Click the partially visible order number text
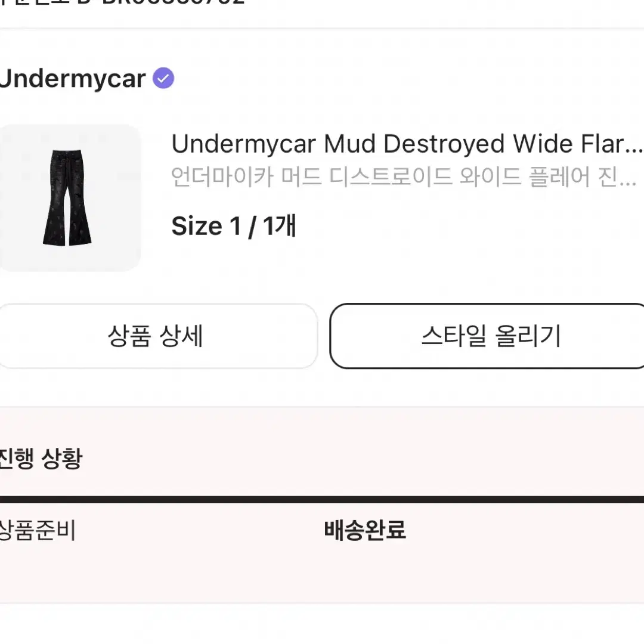This screenshot has width=644, height=644. click(122, 2)
